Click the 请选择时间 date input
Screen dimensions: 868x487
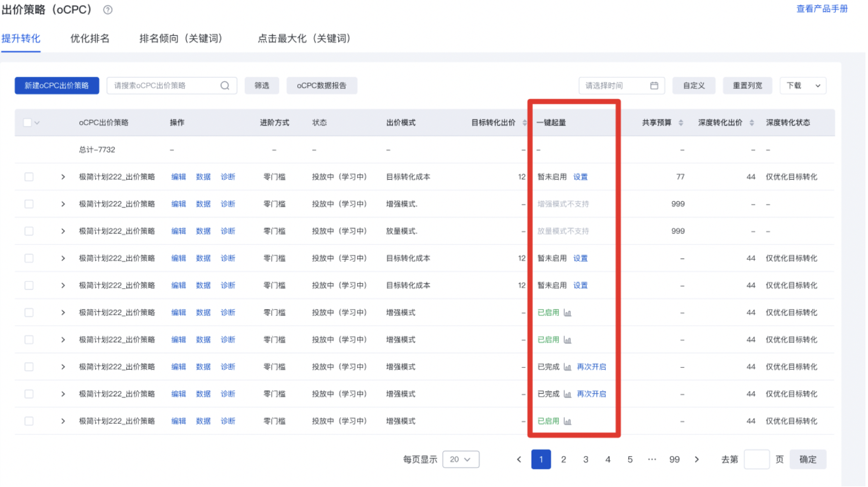click(622, 86)
